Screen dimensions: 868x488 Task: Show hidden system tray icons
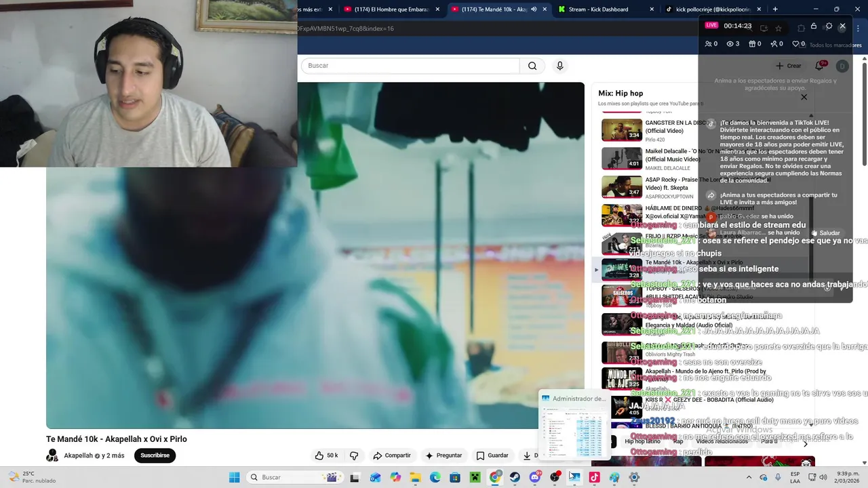pos(749,477)
